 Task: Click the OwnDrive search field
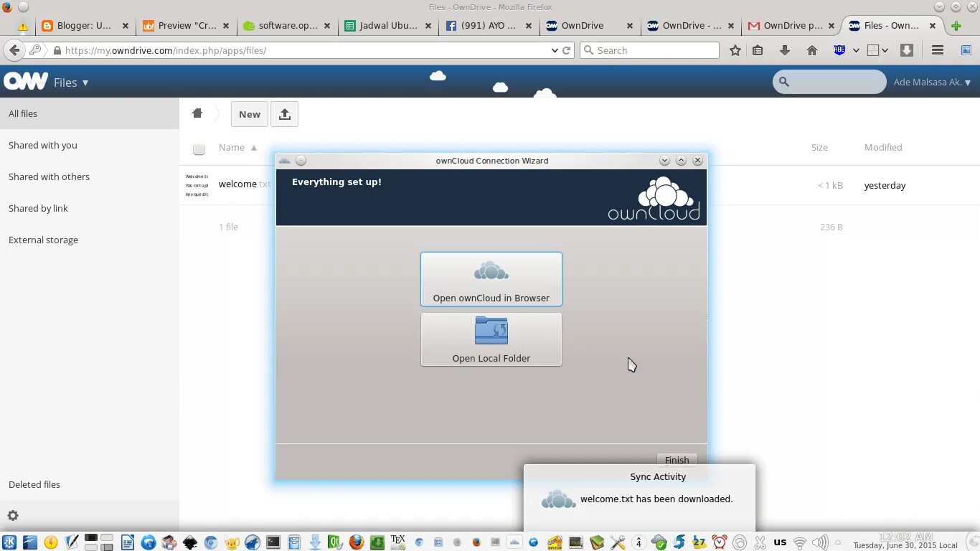pyautogui.click(x=829, y=82)
